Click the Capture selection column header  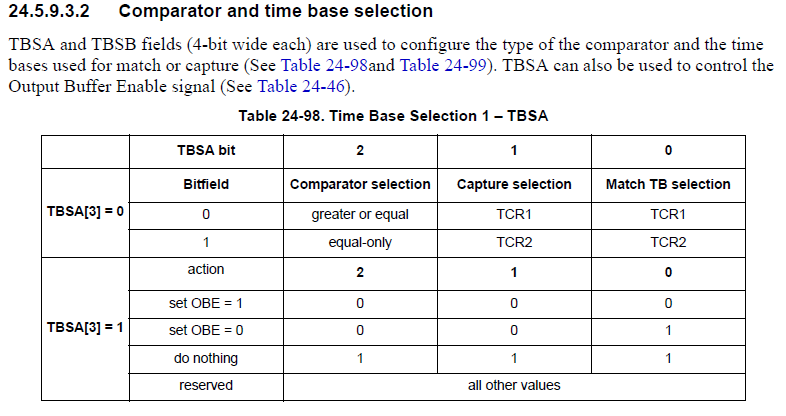[514, 184]
